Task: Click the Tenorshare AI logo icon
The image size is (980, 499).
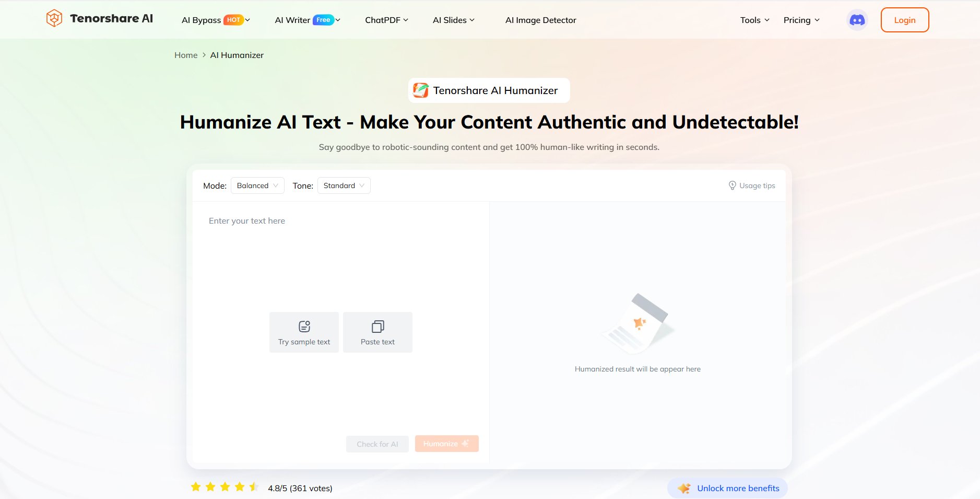Action: [x=54, y=19]
